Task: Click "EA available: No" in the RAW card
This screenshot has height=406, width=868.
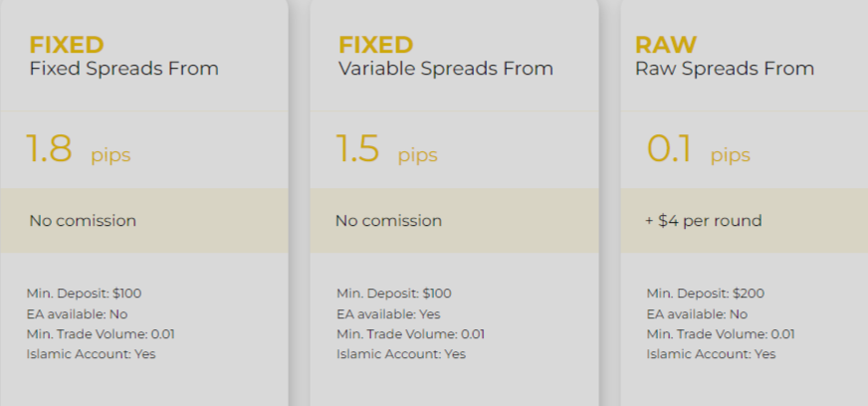Action: 697,313
